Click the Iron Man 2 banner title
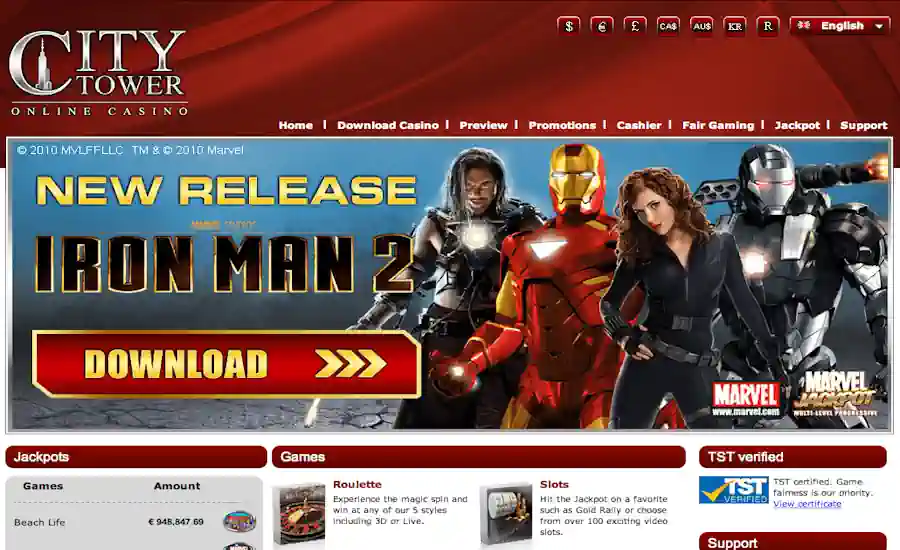This screenshot has height=550, width=900. 224,264
